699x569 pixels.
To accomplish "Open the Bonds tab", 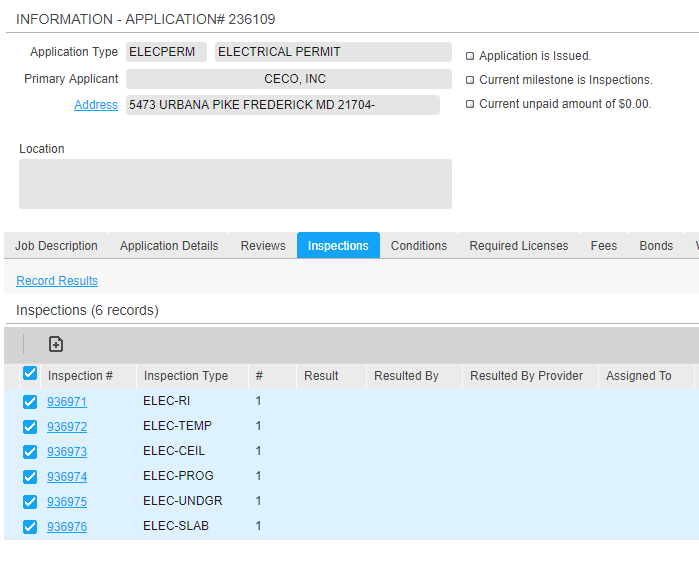I will click(656, 246).
